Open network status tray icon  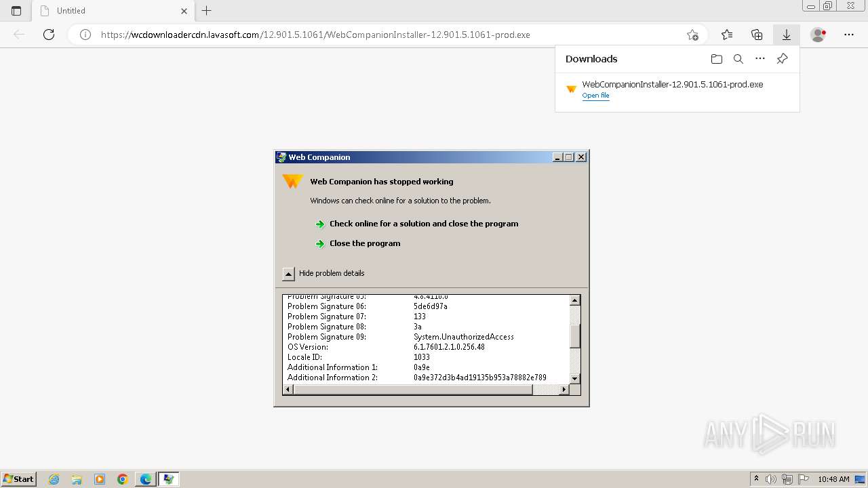787,479
